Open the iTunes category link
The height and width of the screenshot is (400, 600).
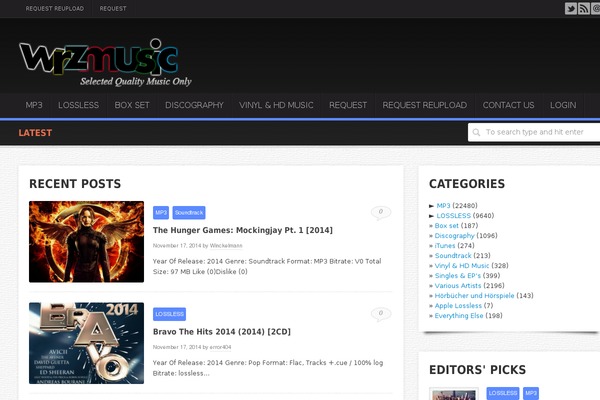(444, 245)
